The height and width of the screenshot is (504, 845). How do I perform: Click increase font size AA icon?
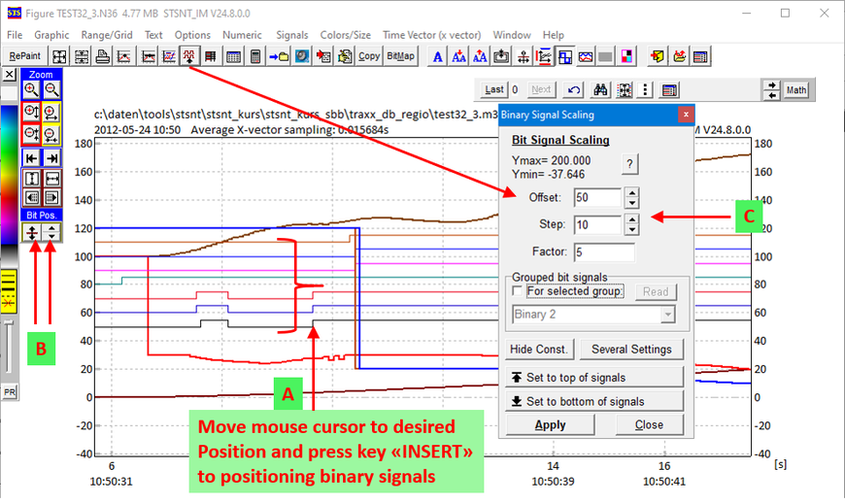[480, 56]
